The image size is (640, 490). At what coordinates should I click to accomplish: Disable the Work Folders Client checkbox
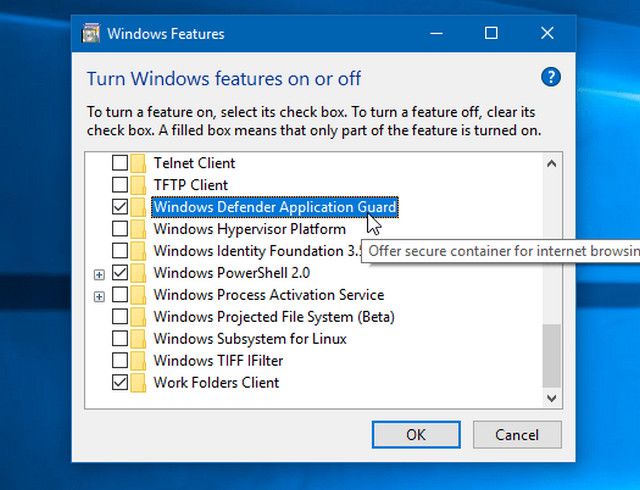pos(120,383)
